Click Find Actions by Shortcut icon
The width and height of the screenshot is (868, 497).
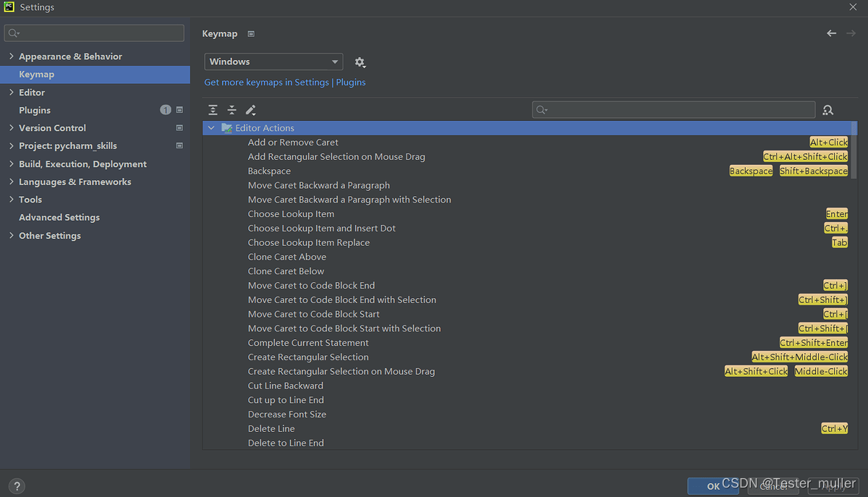(x=828, y=110)
